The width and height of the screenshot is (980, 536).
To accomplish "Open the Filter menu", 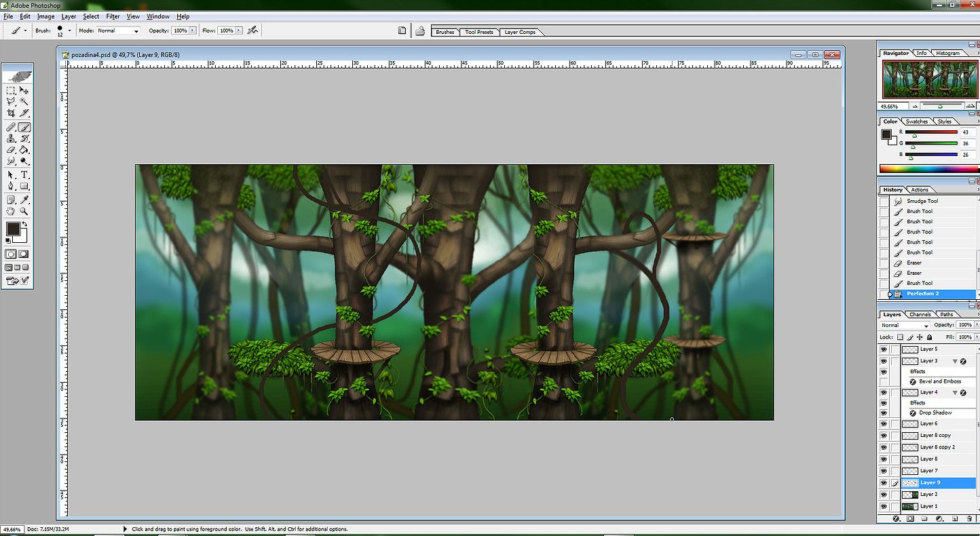I will (x=113, y=16).
